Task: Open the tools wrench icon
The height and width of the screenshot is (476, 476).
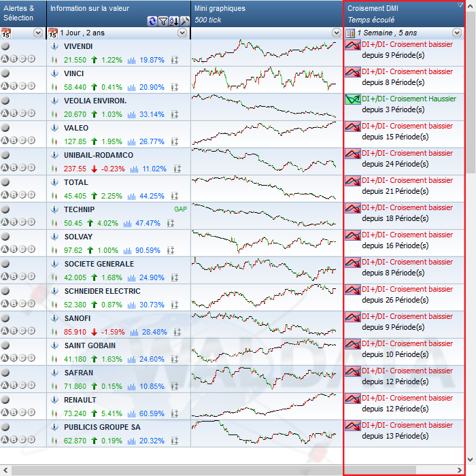Action: point(184,21)
